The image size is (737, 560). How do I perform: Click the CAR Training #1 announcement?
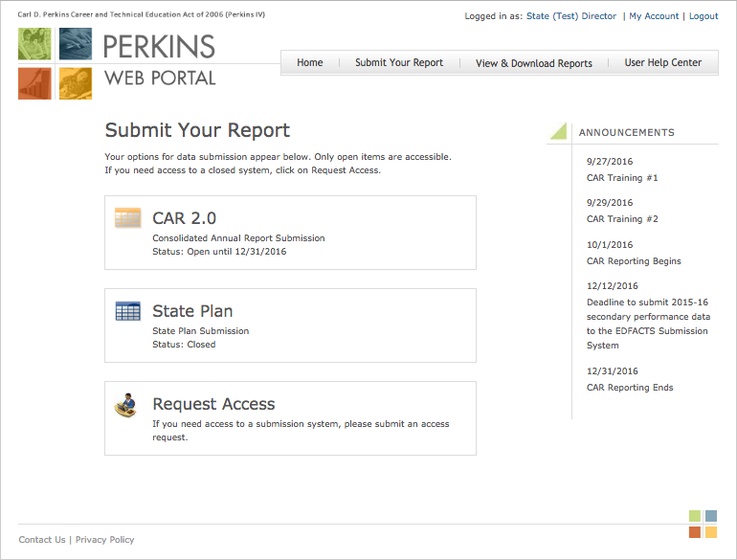[622, 178]
